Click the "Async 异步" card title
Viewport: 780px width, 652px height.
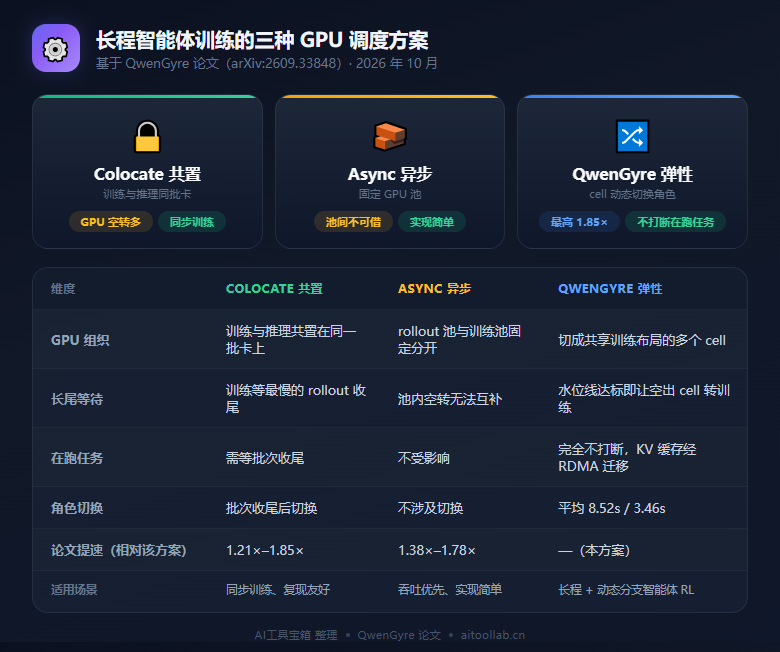click(x=390, y=174)
